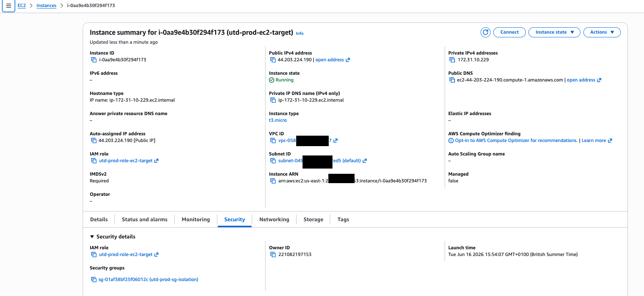Open utd-prod-role-ec2-target link in instance summary
Screen dimensions: 644x296
point(126,161)
